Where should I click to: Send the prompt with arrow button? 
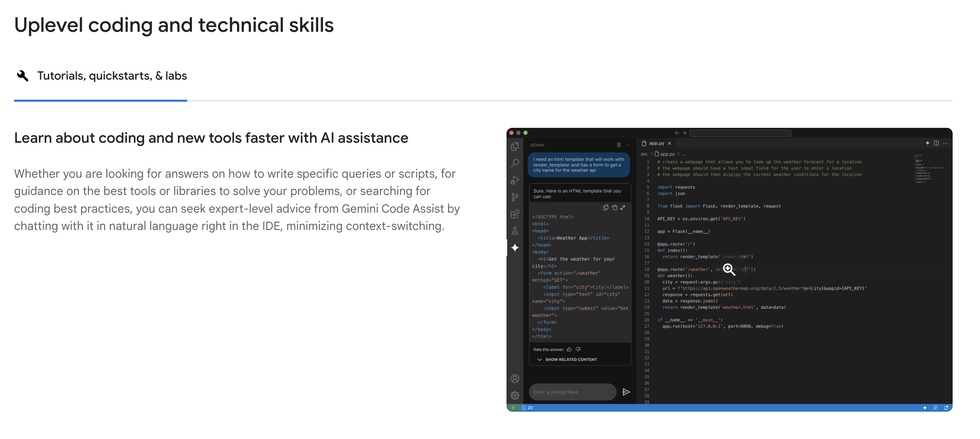pos(626,392)
